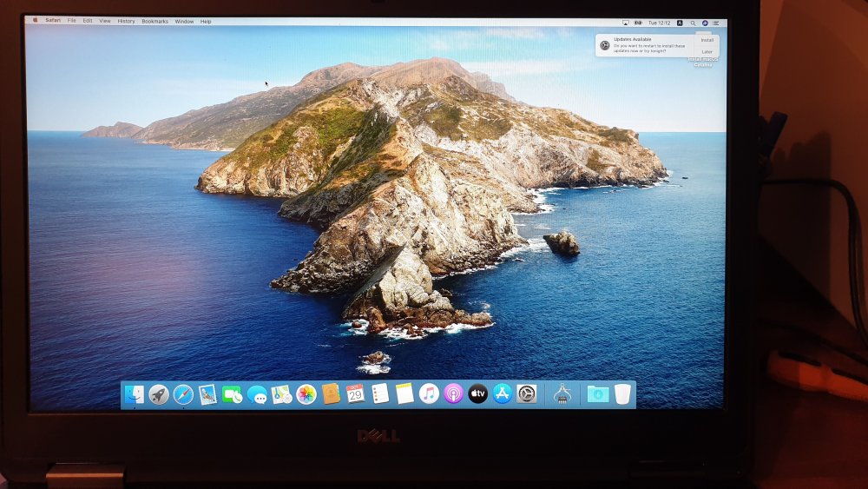Open Calendar showing date 29
This screenshot has height=489, width=868.
pos(355,393)
